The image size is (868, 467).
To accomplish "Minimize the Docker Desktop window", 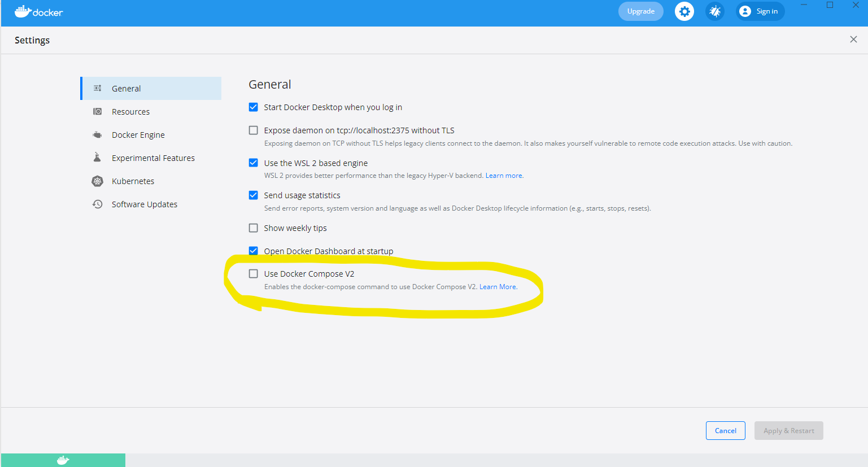I will coord(804,5).
